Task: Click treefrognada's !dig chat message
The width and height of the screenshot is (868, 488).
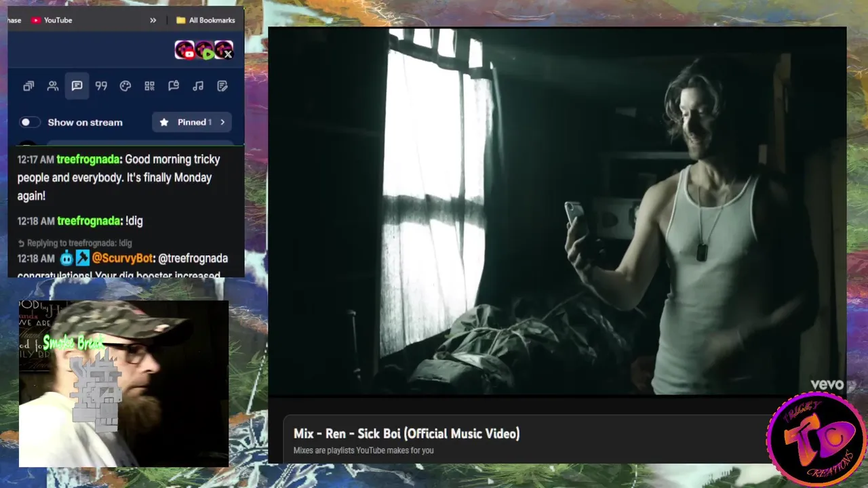Action: point(80,221)
